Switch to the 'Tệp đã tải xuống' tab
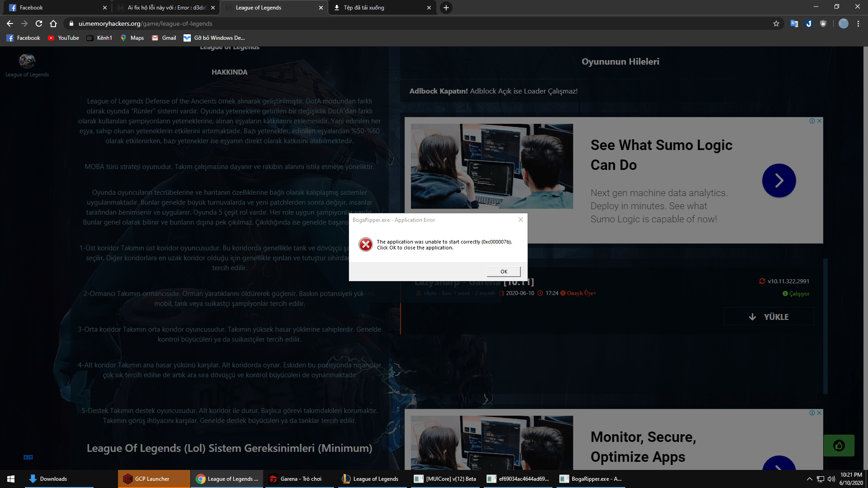The image size is (868, 488). [382, 8]
